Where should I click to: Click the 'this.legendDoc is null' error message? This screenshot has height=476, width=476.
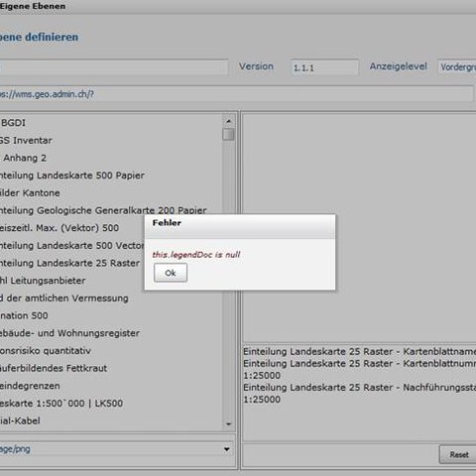point(196,255)
